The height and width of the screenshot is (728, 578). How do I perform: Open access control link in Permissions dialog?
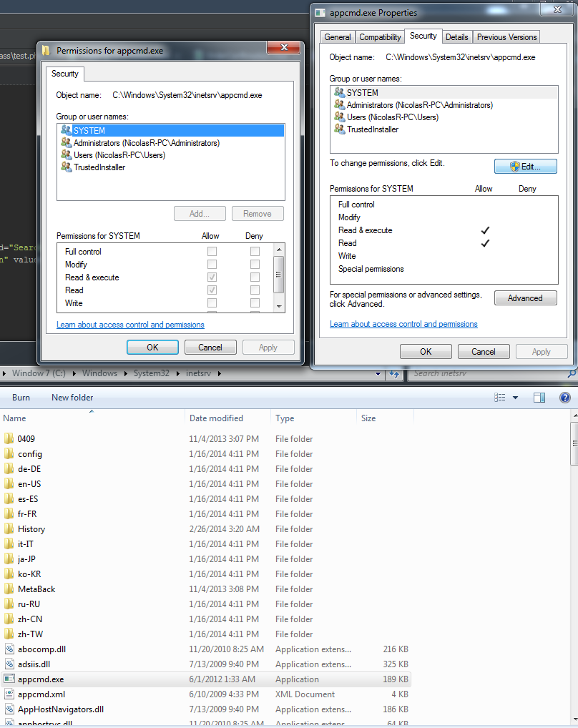(130, 325)
